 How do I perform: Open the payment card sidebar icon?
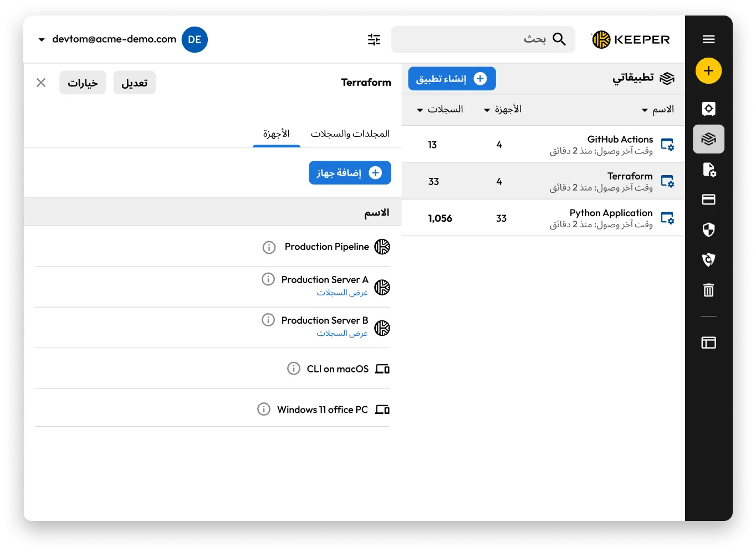[708, 200]
